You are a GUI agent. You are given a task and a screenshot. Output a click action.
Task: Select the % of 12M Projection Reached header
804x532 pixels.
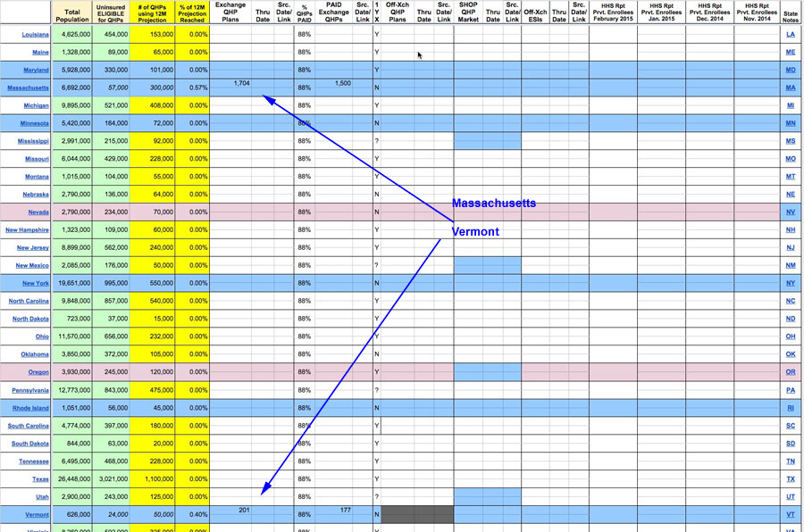(192, 12)
